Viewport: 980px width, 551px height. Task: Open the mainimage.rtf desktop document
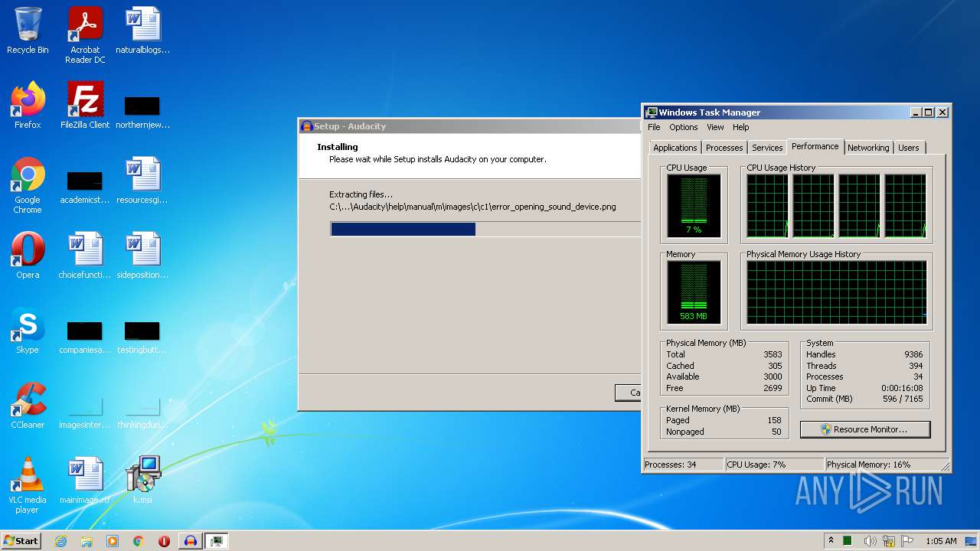pyautogui.click(x=85, y=481)
